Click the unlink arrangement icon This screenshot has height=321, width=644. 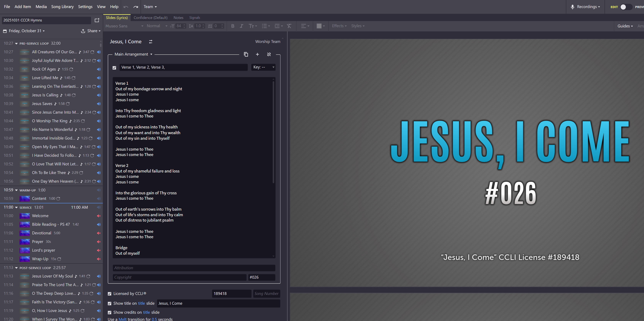(x=269, y=54)
